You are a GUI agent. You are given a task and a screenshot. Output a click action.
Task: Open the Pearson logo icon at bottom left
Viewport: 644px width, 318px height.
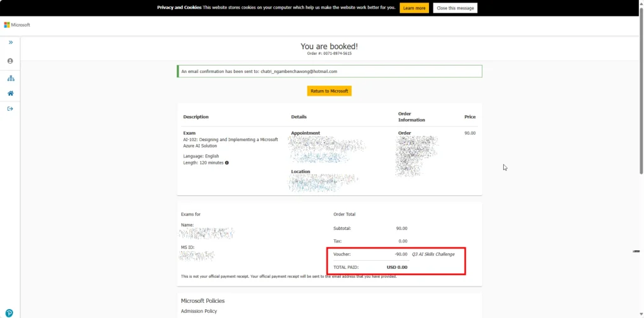[x=9, y=313]
